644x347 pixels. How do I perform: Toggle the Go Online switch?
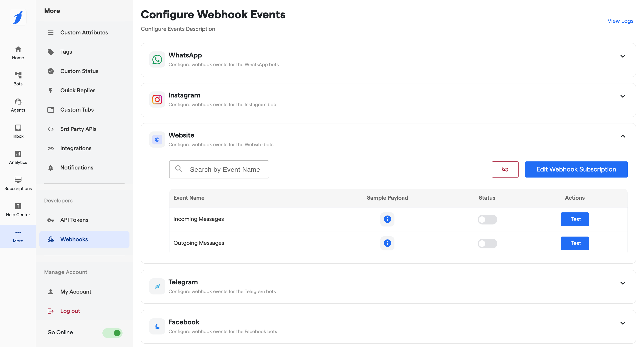[112, 333]
